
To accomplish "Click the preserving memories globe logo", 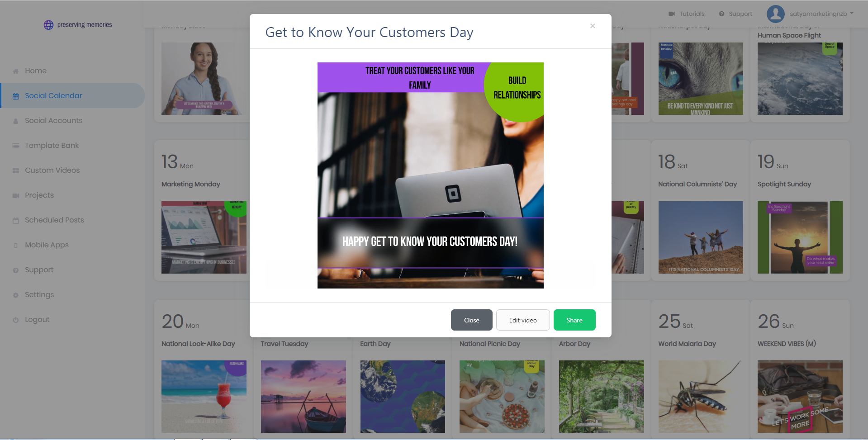I will 48,25.
